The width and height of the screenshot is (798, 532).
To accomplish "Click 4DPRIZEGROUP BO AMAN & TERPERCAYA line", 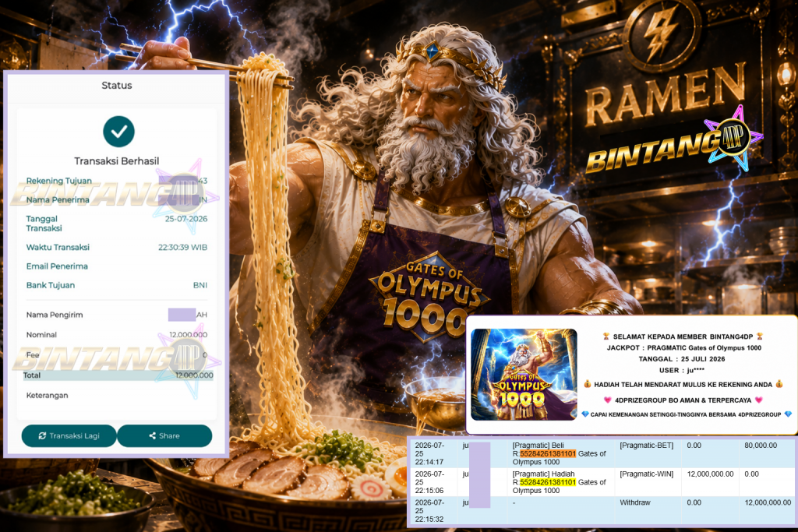I will pos(683,400).
